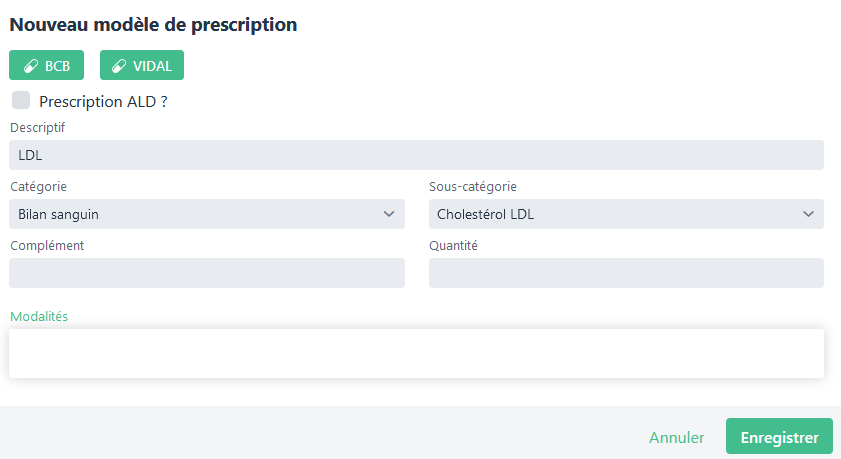Focus the empty Quantité input field
The width and height of the screenshot is (841, 459).
click(626, 273)
